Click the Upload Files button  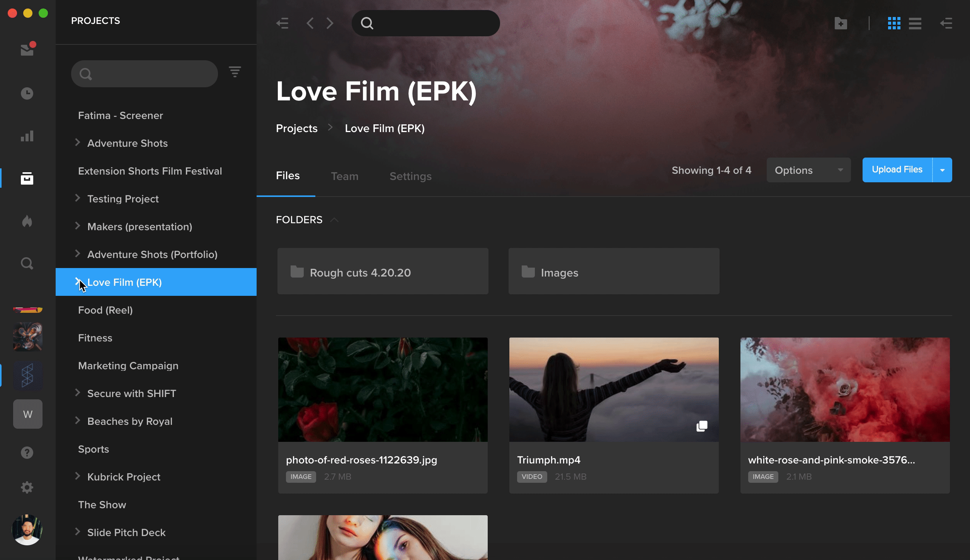tap(897, 170)
